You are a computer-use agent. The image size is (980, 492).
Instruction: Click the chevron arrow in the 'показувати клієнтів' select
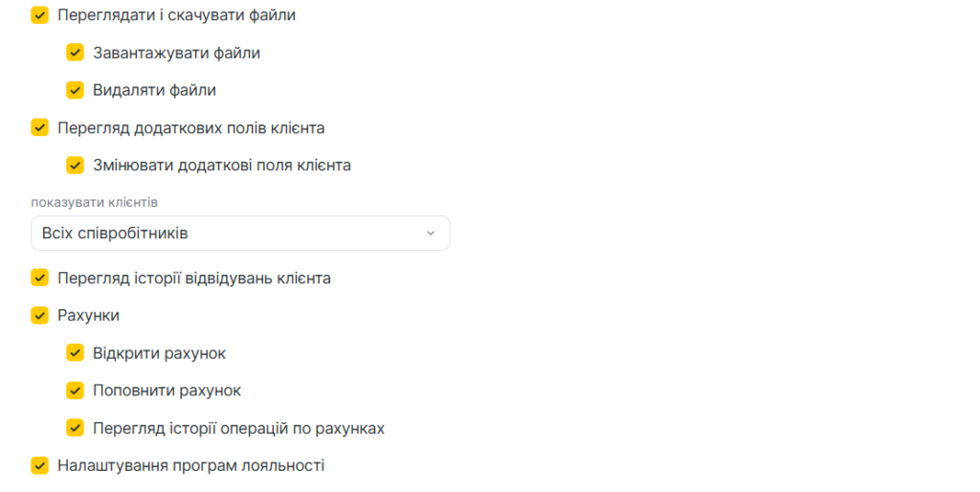pyautogui.click(x=430, y=234)
